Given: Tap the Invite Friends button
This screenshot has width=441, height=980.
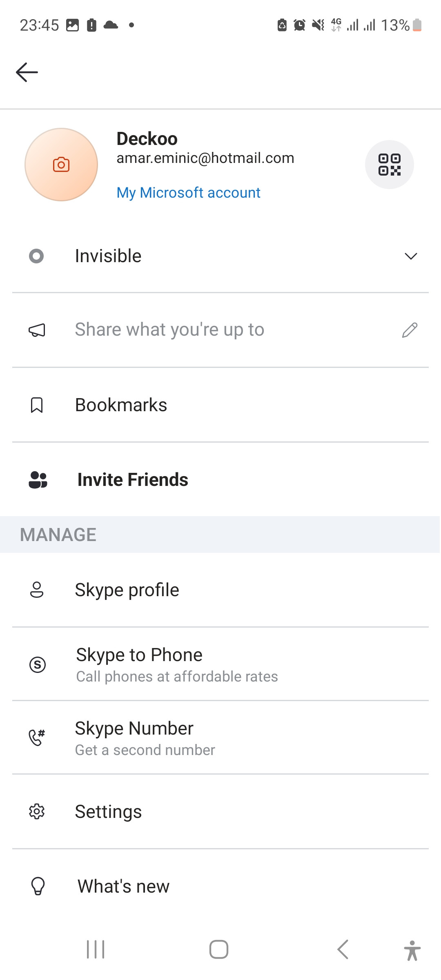Looking at the screenshot, I should click(x=220, y=480).
